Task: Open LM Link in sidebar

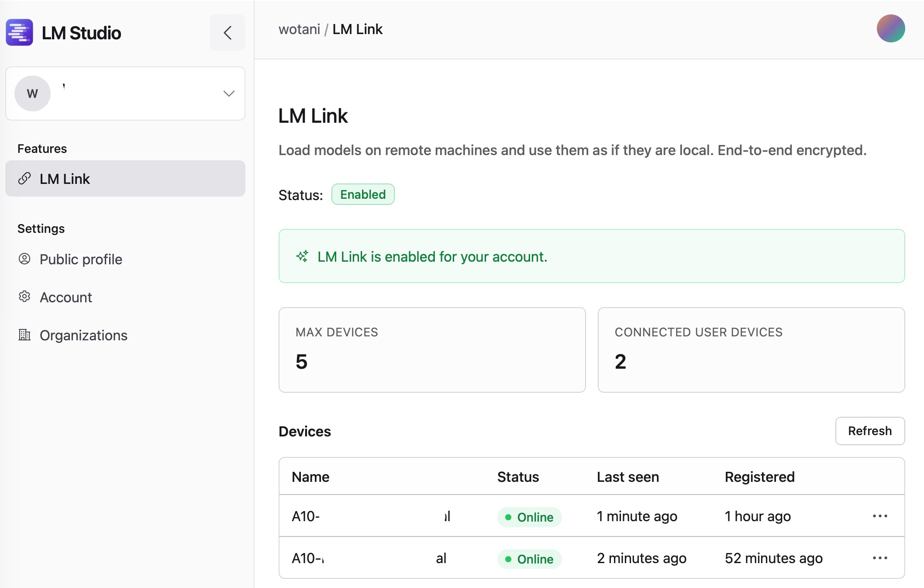Action: 65,179
